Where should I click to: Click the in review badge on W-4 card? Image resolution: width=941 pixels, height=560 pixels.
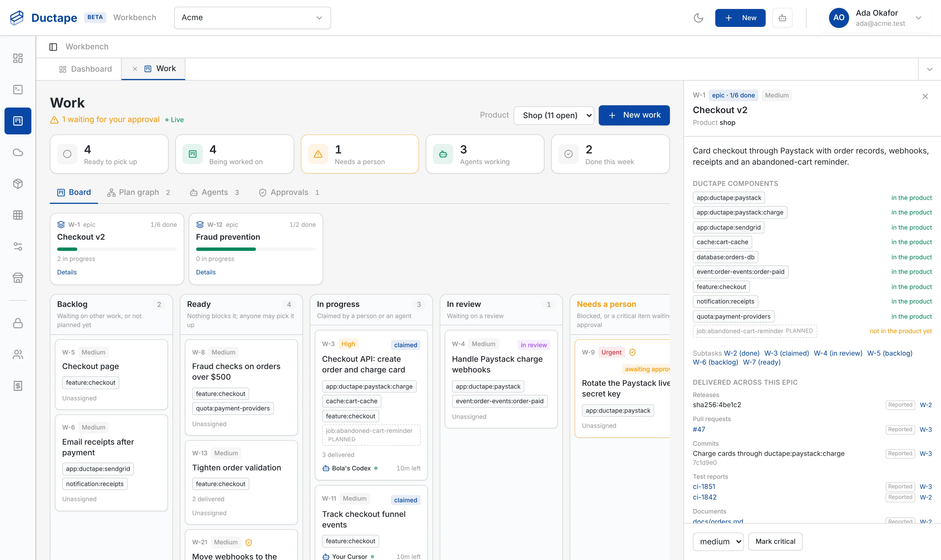tap(534, 345)
